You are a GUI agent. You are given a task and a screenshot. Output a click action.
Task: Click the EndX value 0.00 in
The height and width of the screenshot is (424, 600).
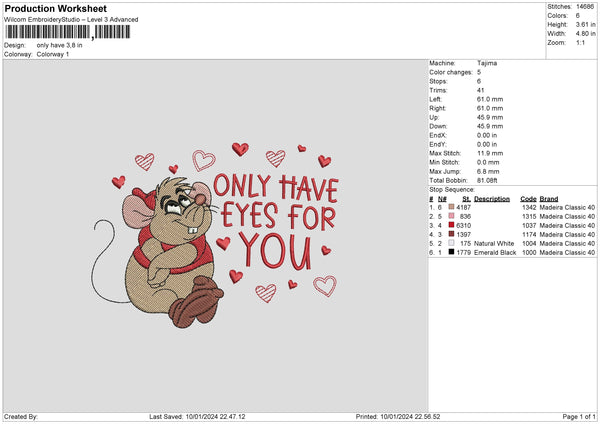(x=487, y=135)
